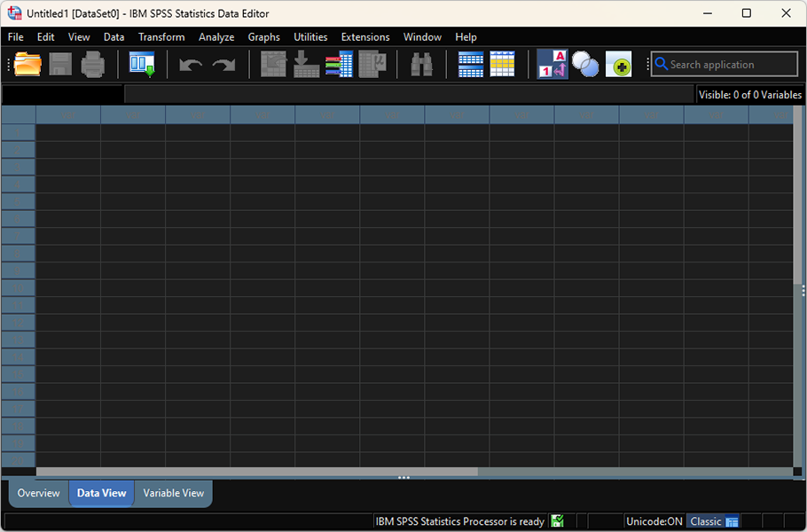Print the current dataset
The width and height of the screenshot is (807, 532).
pos(94,64)
